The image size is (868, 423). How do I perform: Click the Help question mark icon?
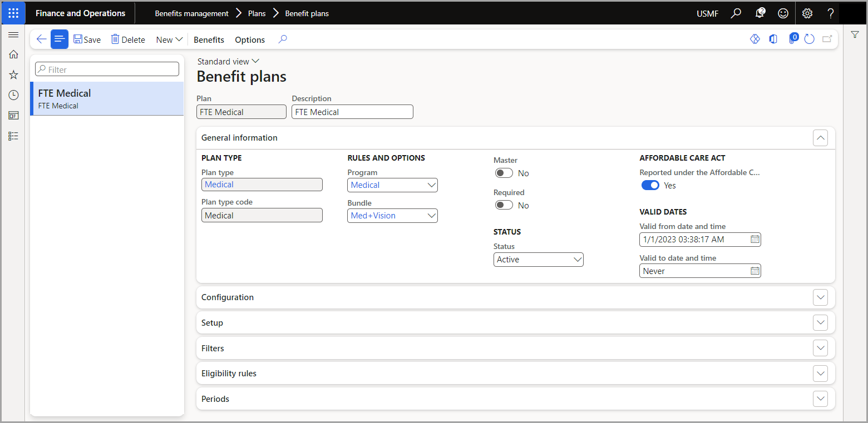point(830,13)
